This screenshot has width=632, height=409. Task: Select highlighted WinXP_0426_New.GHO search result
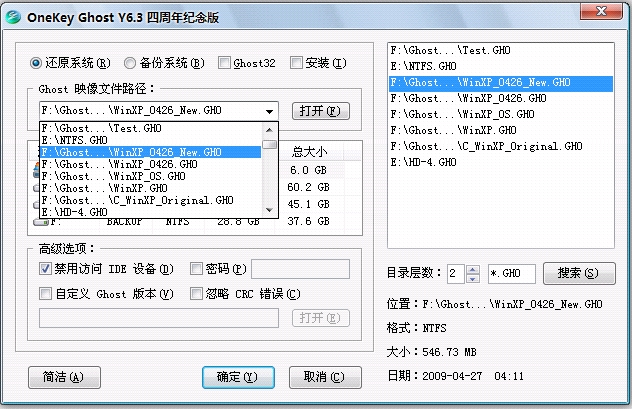pos(501,82)
